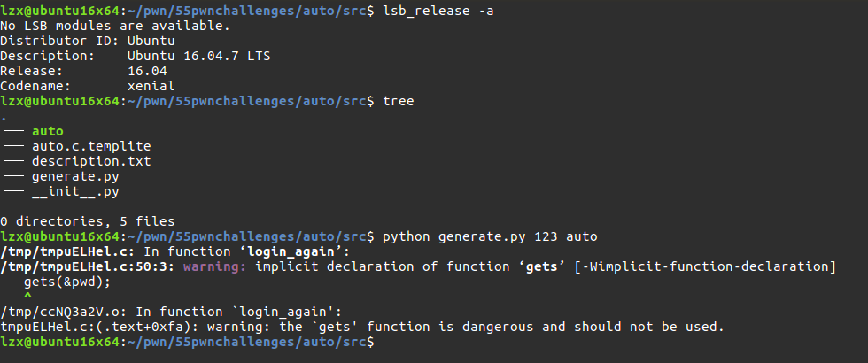Click the "/tmp/tmpuELHel.c:50:3:" error location
The image size is (868, 363).
pyautogui.click(x=87, y=266)
